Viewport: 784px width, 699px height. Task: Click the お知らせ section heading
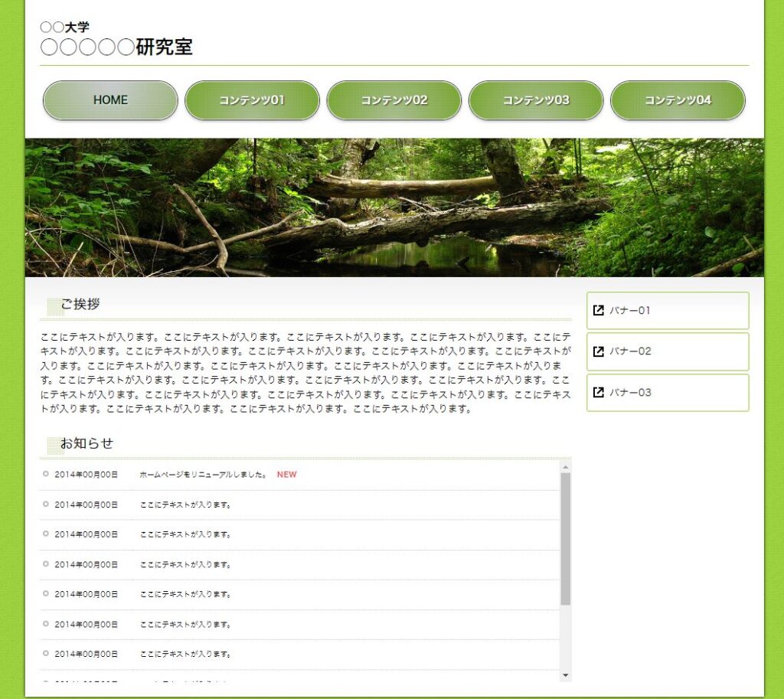point(87,443)
